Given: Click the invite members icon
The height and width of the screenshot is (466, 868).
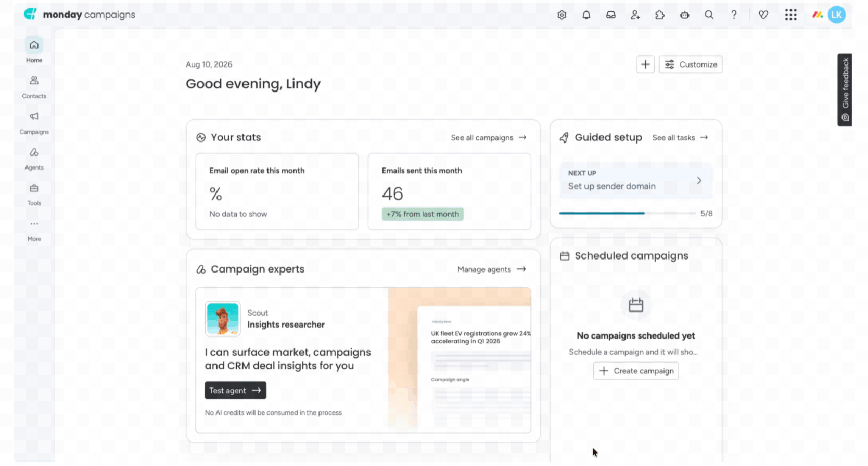Looking at the screenshot, I should pyautogui.click(x=635, y=15).
